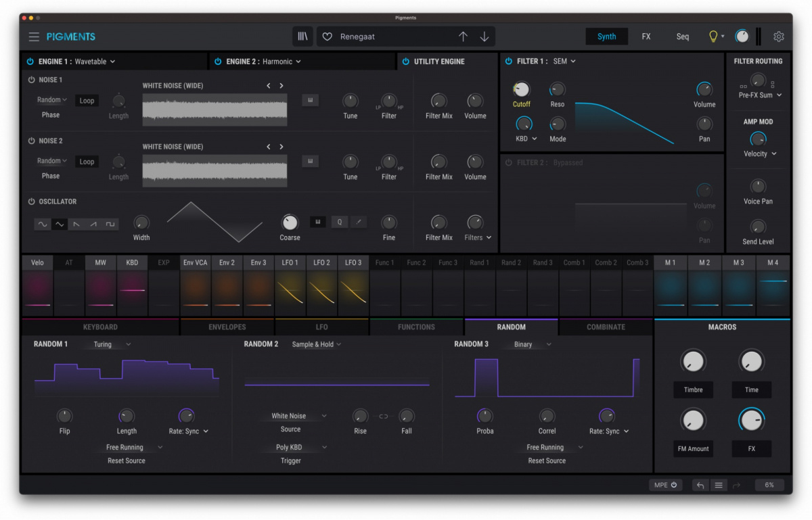Image resolution: width=812 pixels, height=520 pixels.
Task: Load next preset with the down arrow
Action: click(x=484, y=37)
